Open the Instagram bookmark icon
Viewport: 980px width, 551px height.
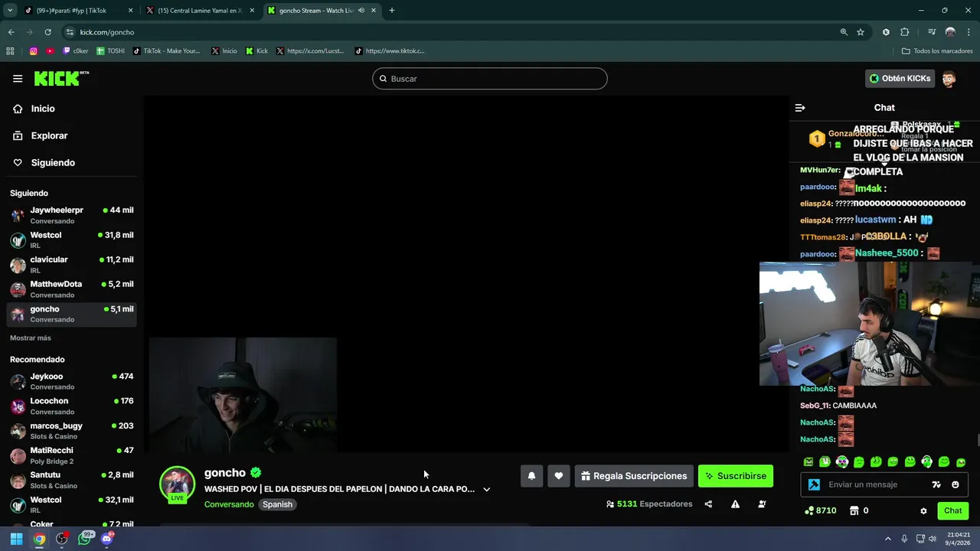tap(33, 51)
